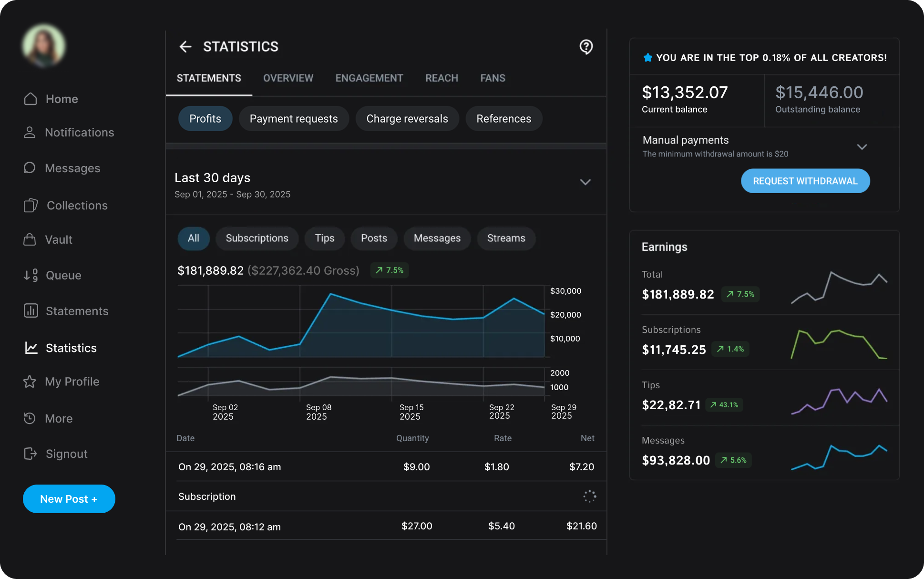This screenshot has height=579, width=924.
Task: Click the New Post + button
Action: [69, 499]
